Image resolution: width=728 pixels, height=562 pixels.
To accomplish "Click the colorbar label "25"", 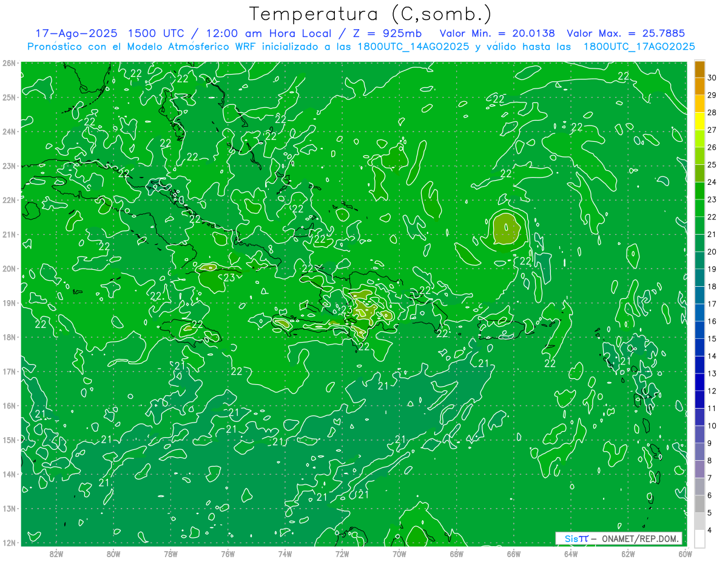I will 712,165.
